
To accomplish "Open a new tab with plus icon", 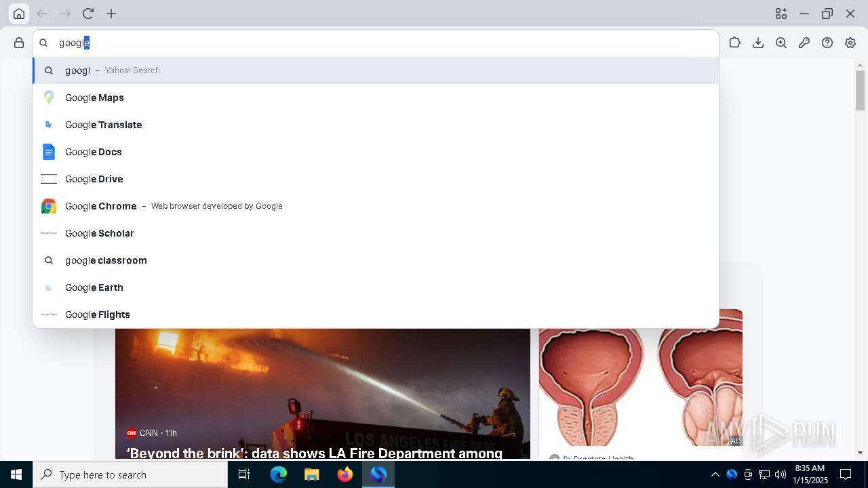I will coord(111,14).
